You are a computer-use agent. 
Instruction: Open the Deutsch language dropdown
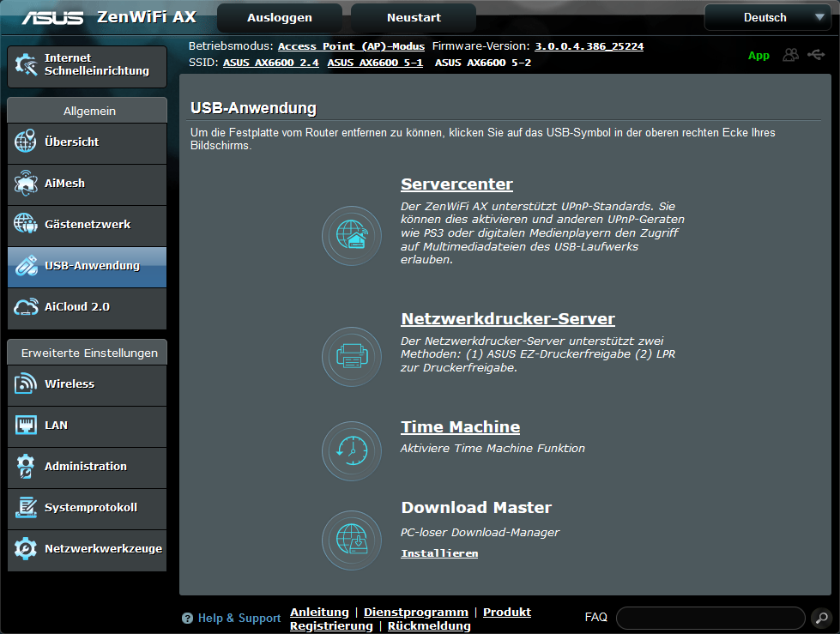click(x=770, y=17)
